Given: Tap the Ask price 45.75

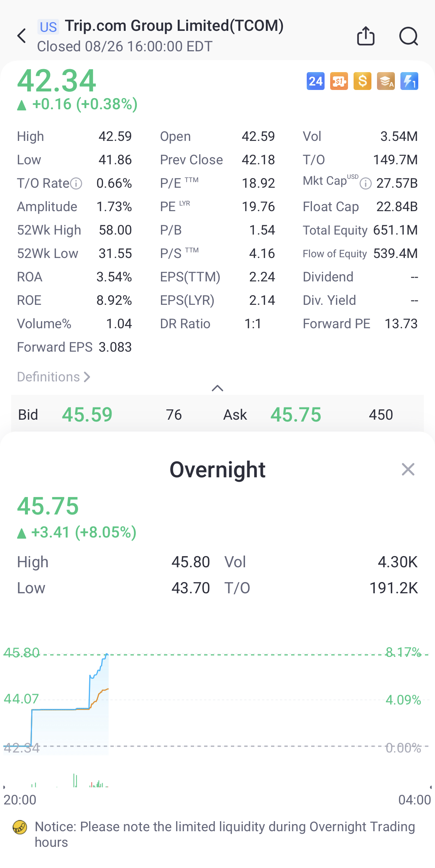Looking at the screenshot, I should coord(296,414).
